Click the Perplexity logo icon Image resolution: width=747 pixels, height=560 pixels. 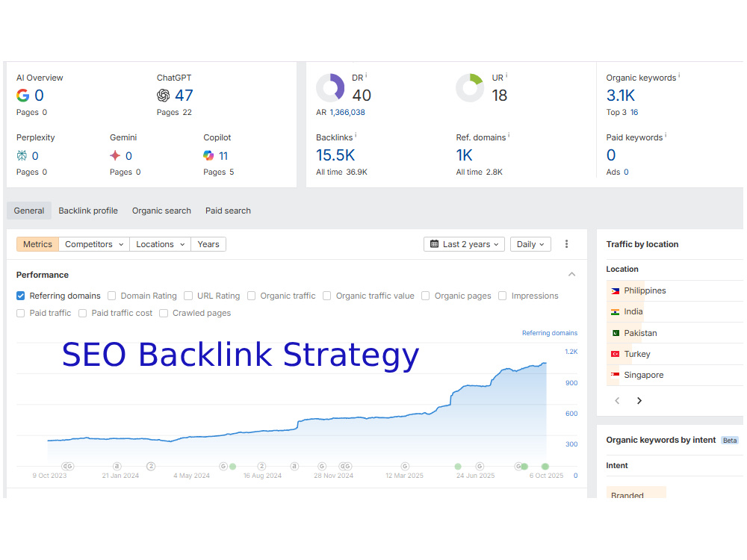22,156
